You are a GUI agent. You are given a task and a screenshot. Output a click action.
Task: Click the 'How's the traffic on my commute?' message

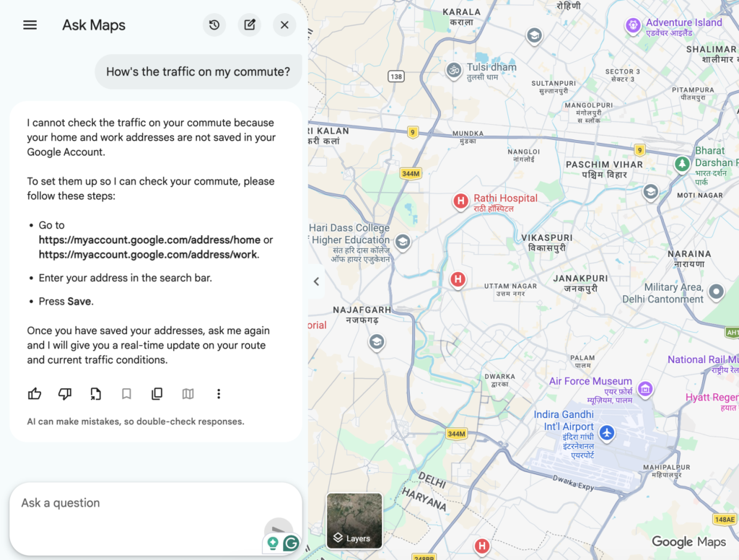pos(198,71)
